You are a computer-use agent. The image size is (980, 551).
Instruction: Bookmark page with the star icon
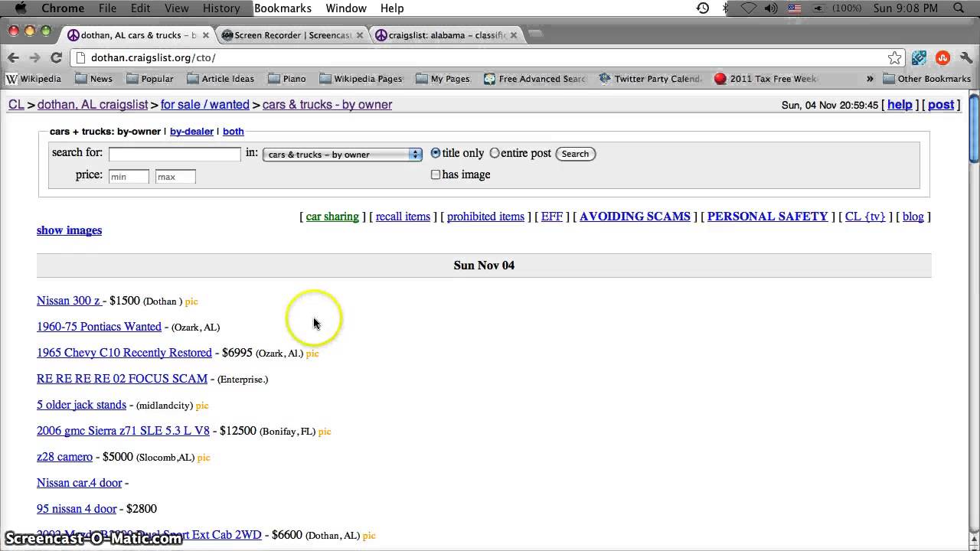[894, 57]
